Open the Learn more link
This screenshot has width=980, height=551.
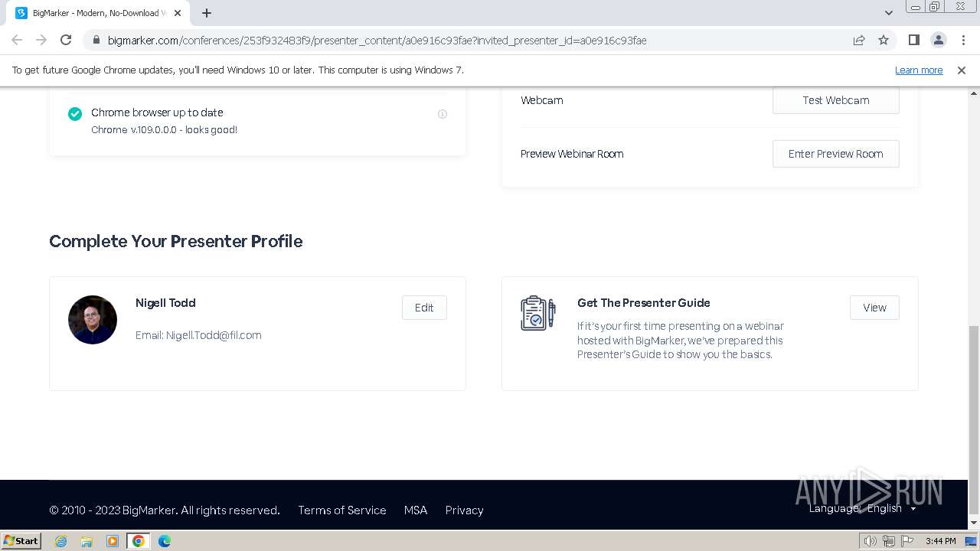coord(919,70)
